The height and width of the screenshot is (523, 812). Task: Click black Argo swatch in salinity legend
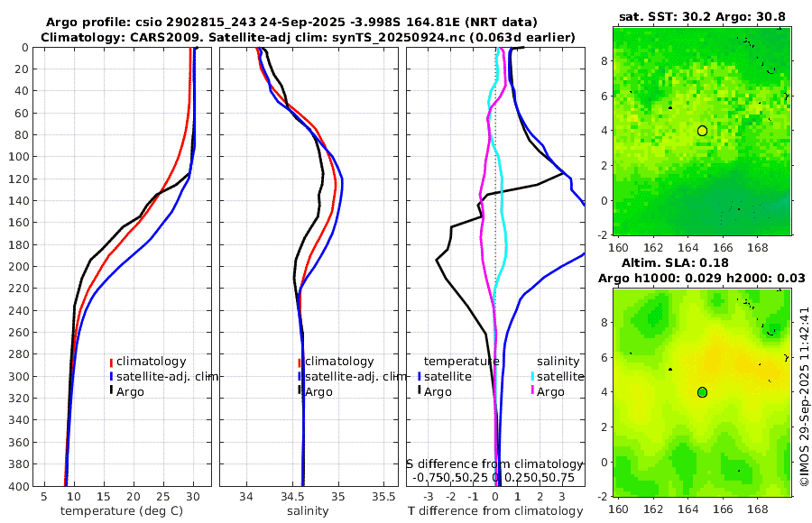point(300,391)
